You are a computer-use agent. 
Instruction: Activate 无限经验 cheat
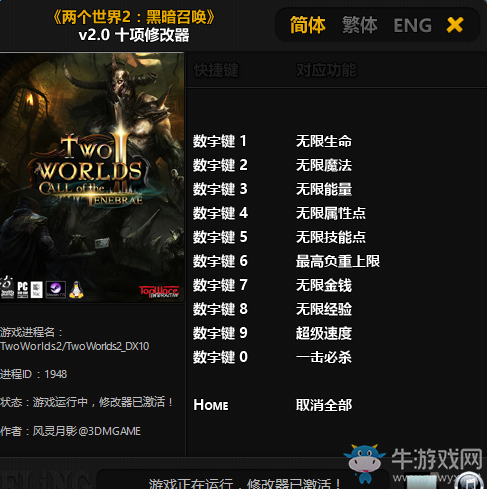tap(324, 309)
